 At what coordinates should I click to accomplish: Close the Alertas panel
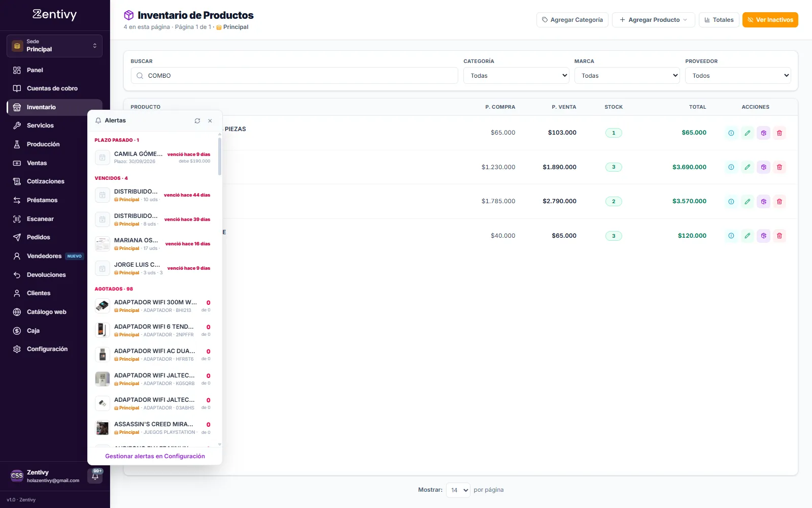(210, 121)
